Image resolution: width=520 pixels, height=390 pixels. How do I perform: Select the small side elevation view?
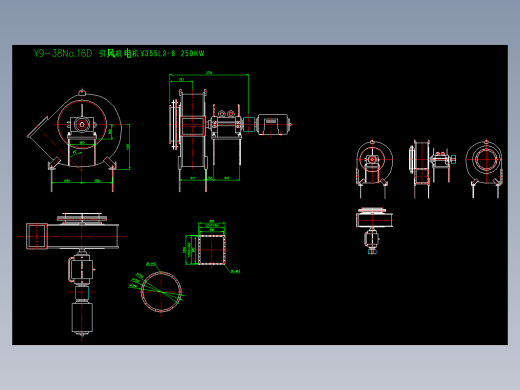432,169
